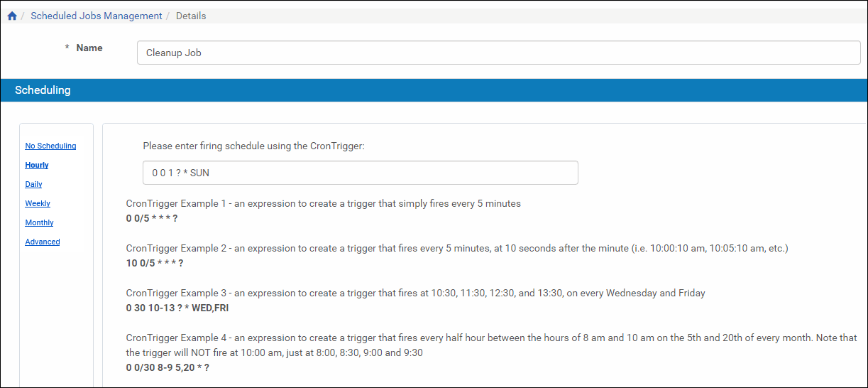Select the No Scheduling option
868x388 pixels.
tap(50, 146)
